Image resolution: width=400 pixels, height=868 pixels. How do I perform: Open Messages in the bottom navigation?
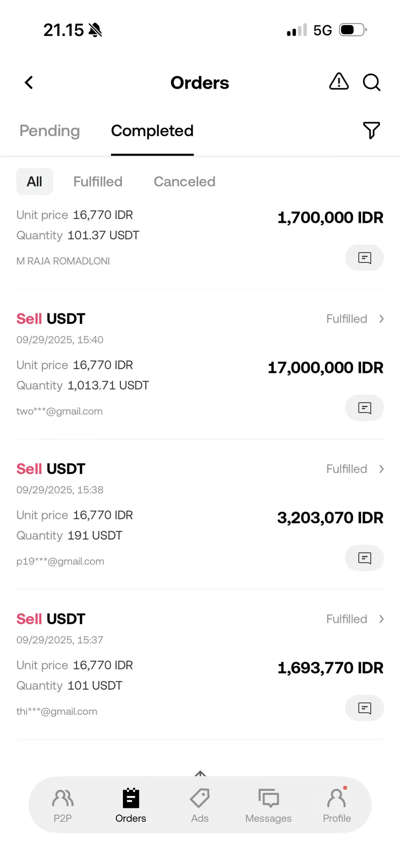tap(268, 805)
